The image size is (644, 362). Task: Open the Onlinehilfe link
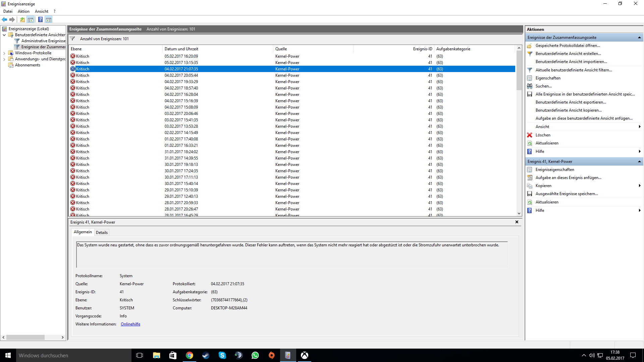pos(130,324)
